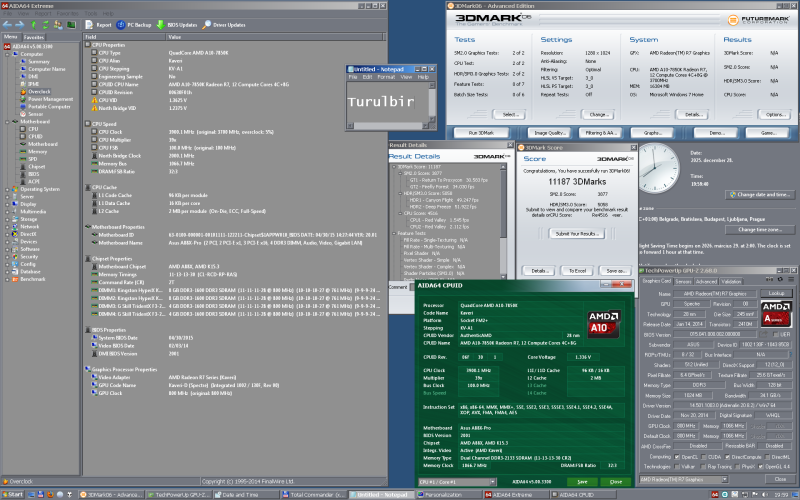The width and height of the screenshot is (800, 500).
Task: Click To Excel in 3DMark Score window
Action: click(577, 271)
